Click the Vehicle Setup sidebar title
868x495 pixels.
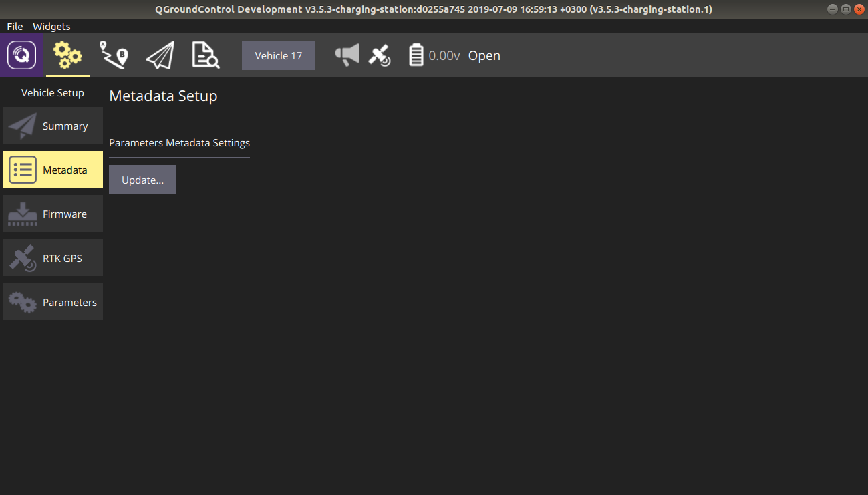pyautogui.click(x=53, y=93)
